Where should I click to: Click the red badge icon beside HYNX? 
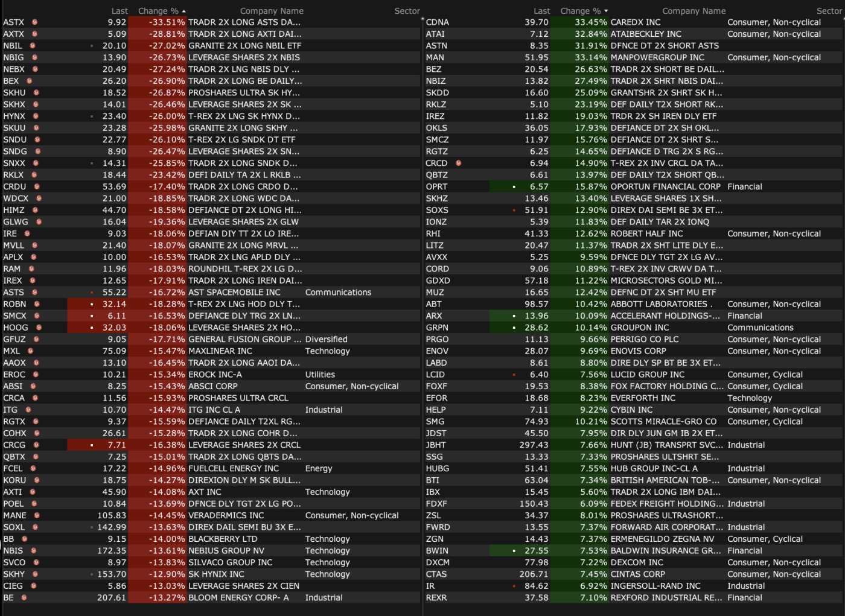36,116
